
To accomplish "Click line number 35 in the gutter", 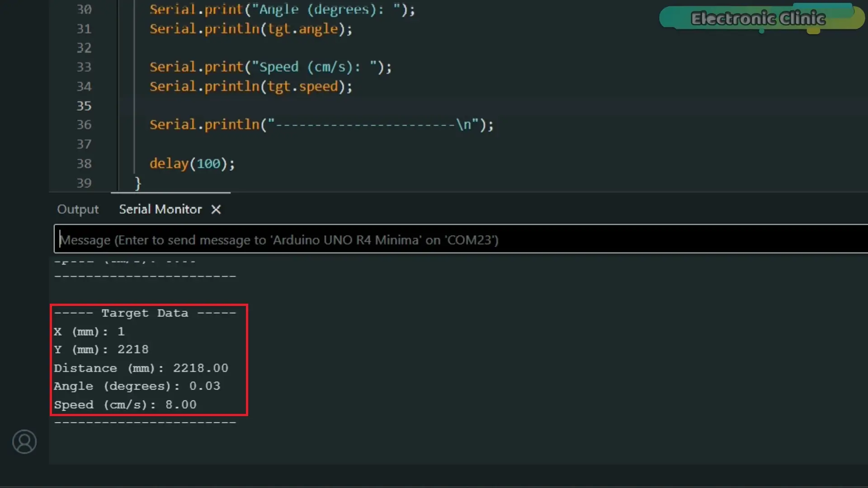I will click(x=84, y=106).
